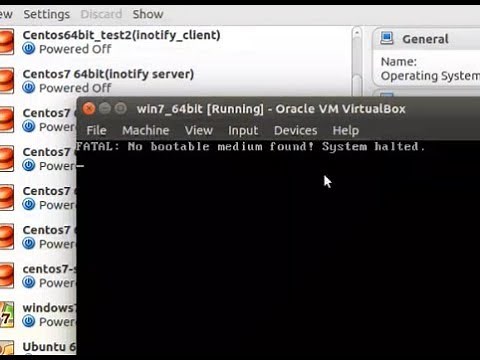Open the Input menu in the win7_64bit window
This screenshot has width=480, height=360.
point(243,131)
